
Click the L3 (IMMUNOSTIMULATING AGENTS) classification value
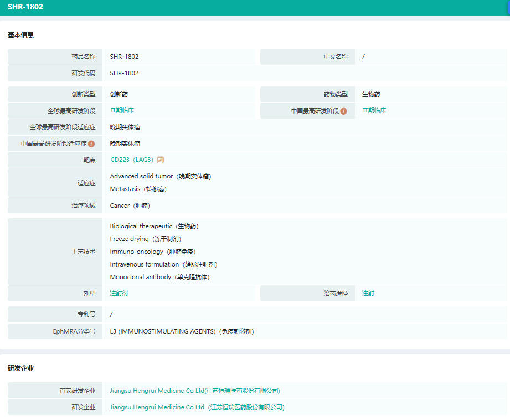pos(182,331)
